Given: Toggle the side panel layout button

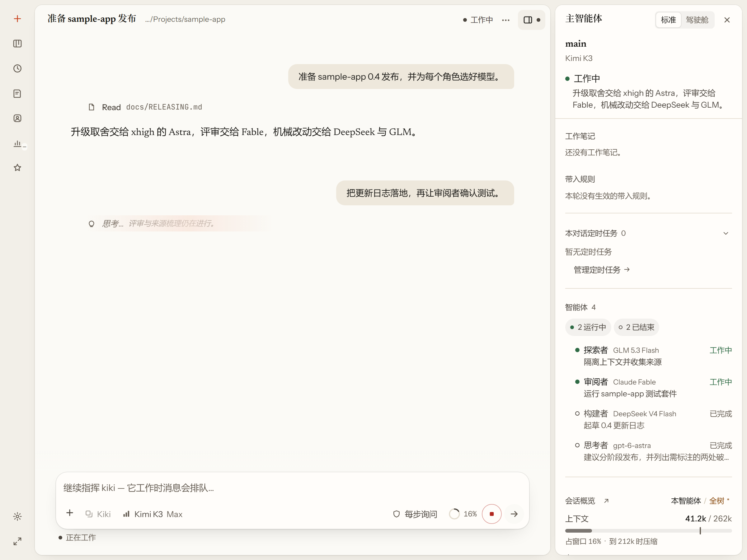Looking at the screenshot, I should 531,20.
